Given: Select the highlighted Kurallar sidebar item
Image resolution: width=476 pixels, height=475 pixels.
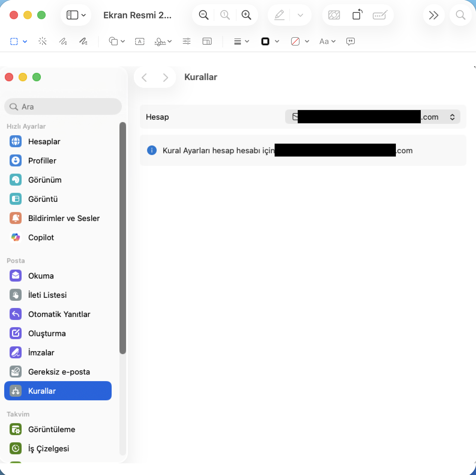Looking at the screenshot, I should pos(58,391).
